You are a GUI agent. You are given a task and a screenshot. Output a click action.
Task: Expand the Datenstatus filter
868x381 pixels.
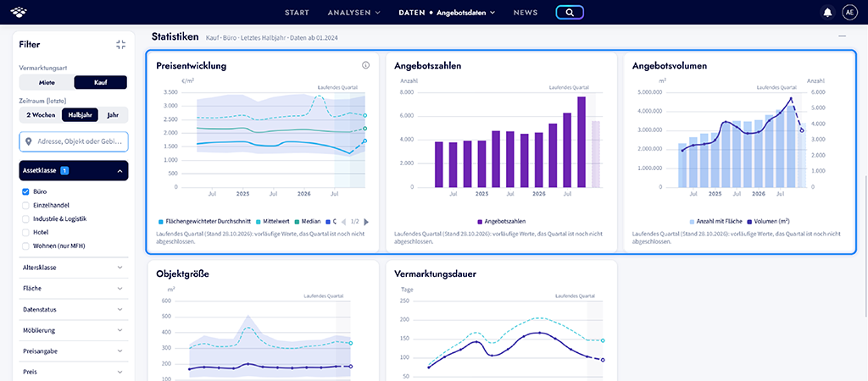74,309
